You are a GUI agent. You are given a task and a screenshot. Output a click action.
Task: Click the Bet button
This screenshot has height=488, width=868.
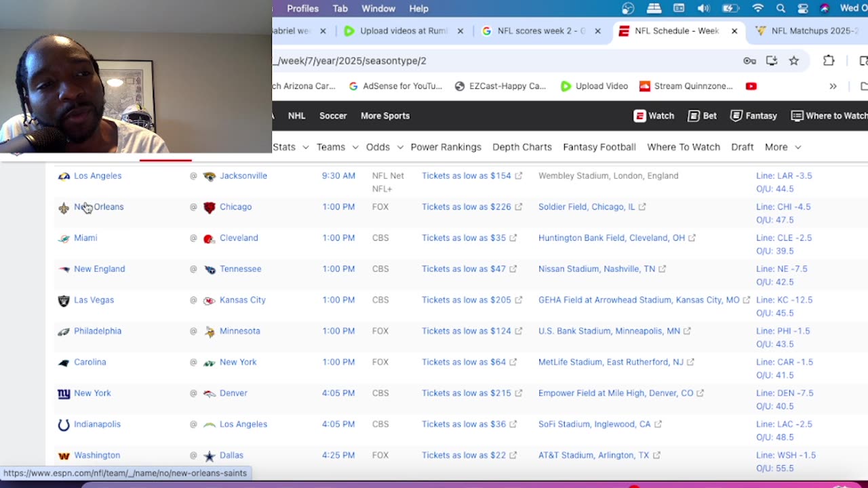pyautogui.click(x=702, y=116)
